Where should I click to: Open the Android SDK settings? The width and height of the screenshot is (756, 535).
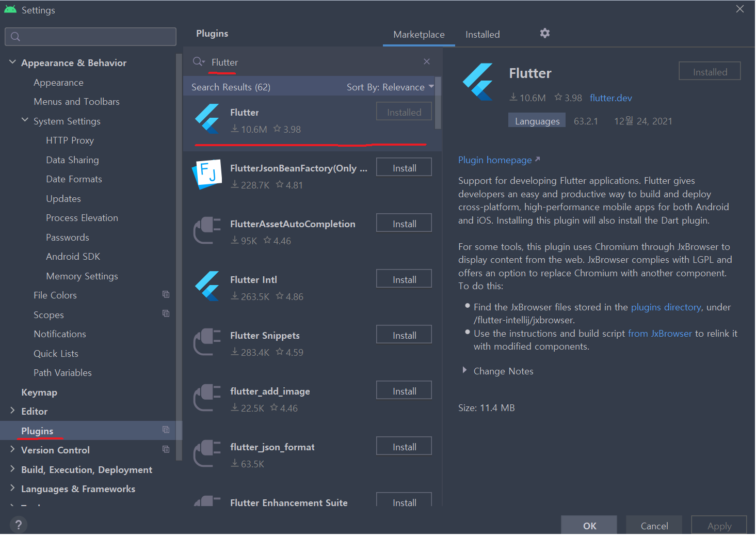click(73, 257)
